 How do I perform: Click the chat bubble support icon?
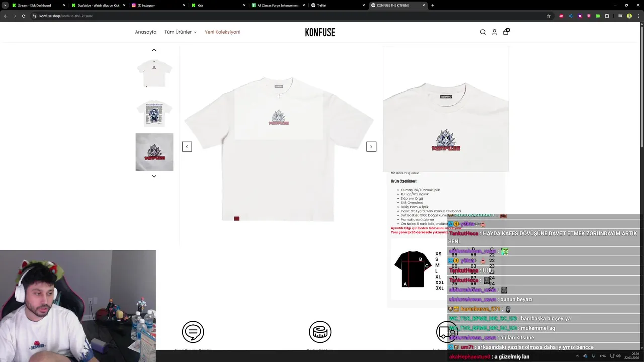pyautogui.click(x=193, y=332)
